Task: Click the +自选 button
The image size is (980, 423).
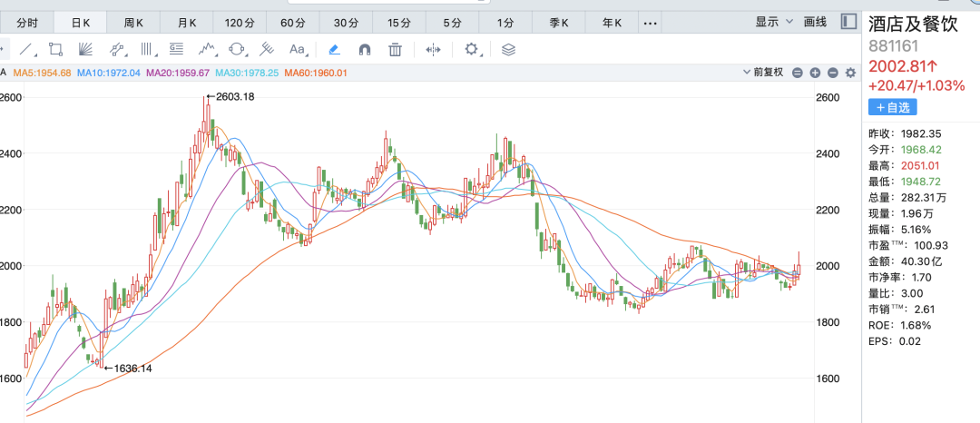Action: click(x=893, y=107)
